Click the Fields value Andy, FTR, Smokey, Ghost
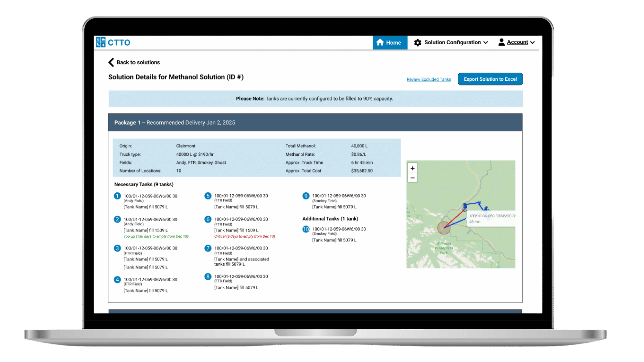The width and height of the screenshot is (644, 362). [201, 163]
